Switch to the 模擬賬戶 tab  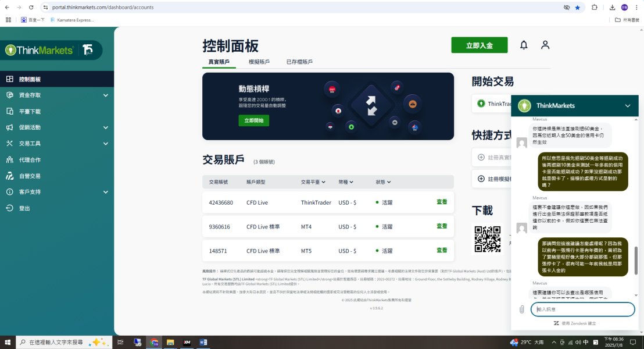tap(259, 62)
